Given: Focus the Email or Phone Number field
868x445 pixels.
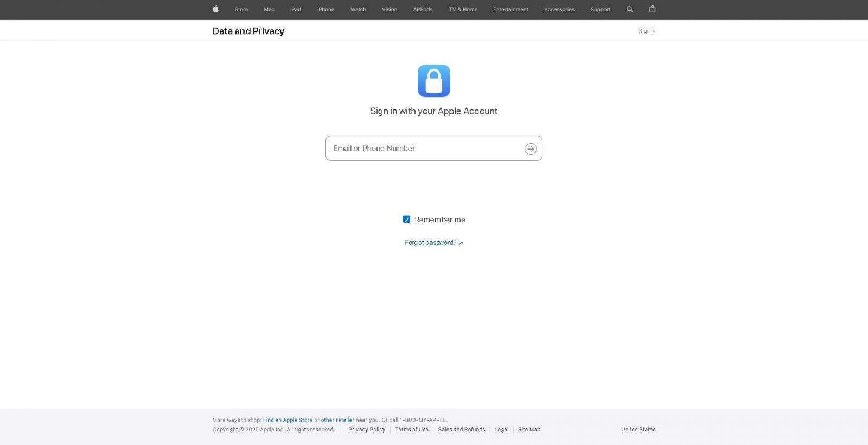Looking at the screenshot, I should coord(434,148).
